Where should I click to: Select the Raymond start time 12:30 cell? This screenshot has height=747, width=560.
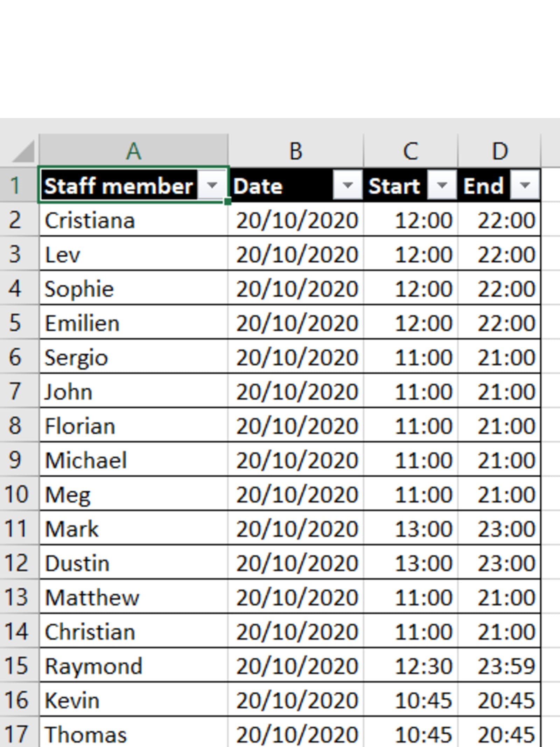point(411,665)
